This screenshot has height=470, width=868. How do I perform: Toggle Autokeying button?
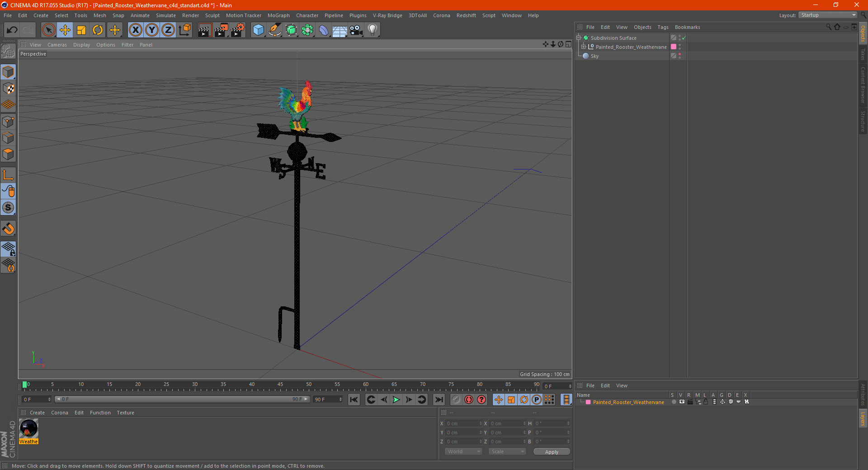point(469,399)
